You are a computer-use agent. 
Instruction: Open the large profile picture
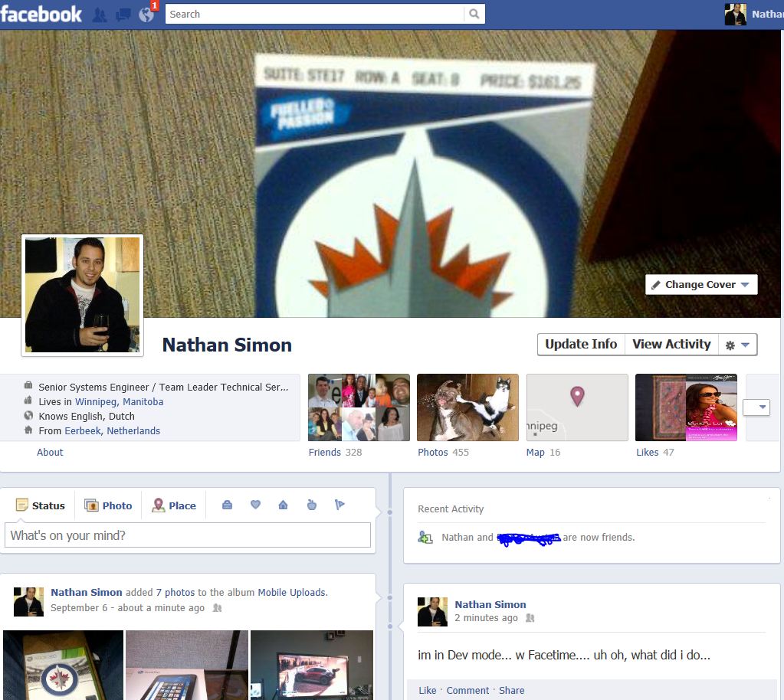click(x=82, y=295)
